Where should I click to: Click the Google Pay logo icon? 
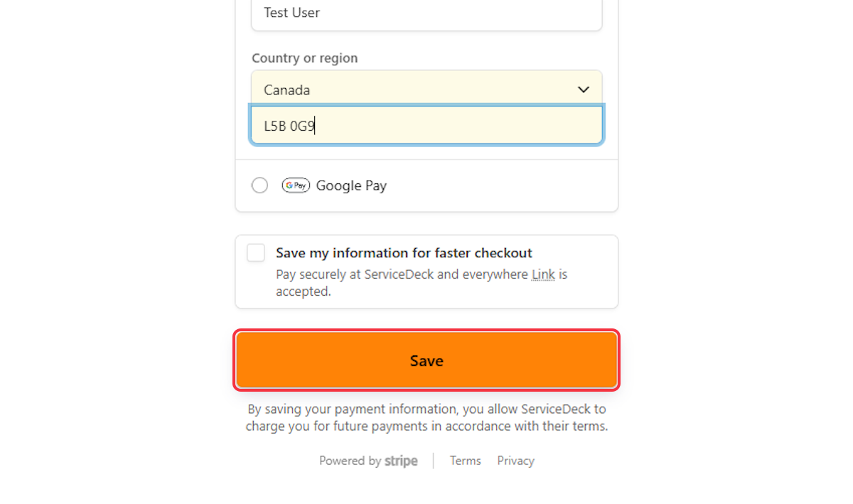pos(296,186)
